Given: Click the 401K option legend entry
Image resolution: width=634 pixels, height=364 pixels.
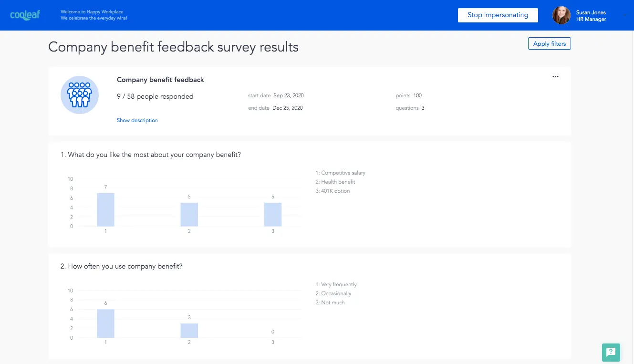Looking at the screenshot, I should [333, 191].
